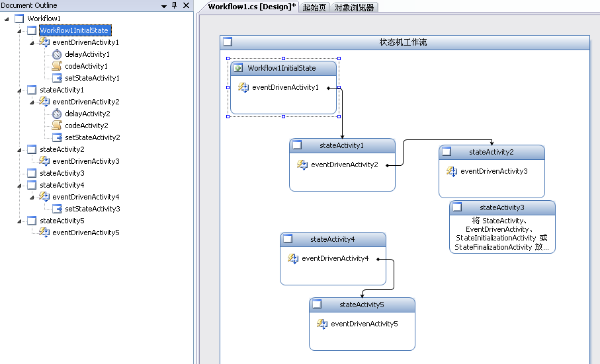This screenshot has width=600, height=364.
Task: Select Workflow1InitialState label in outline tree
Action: point(75,30)
